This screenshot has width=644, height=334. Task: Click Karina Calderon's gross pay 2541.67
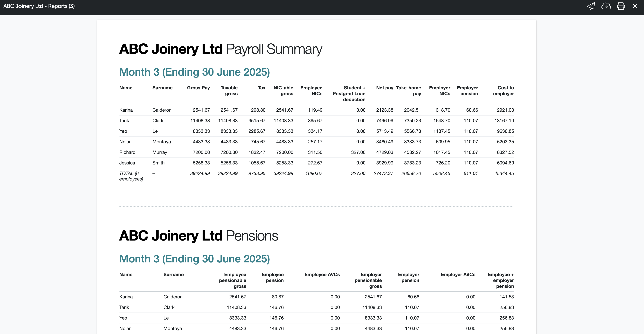(x=201, y=110)
